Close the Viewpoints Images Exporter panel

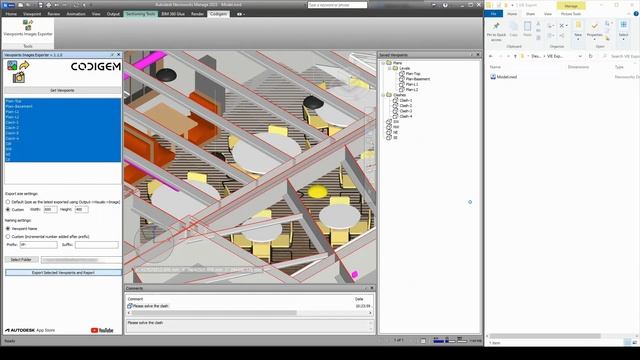coord(119,55)
